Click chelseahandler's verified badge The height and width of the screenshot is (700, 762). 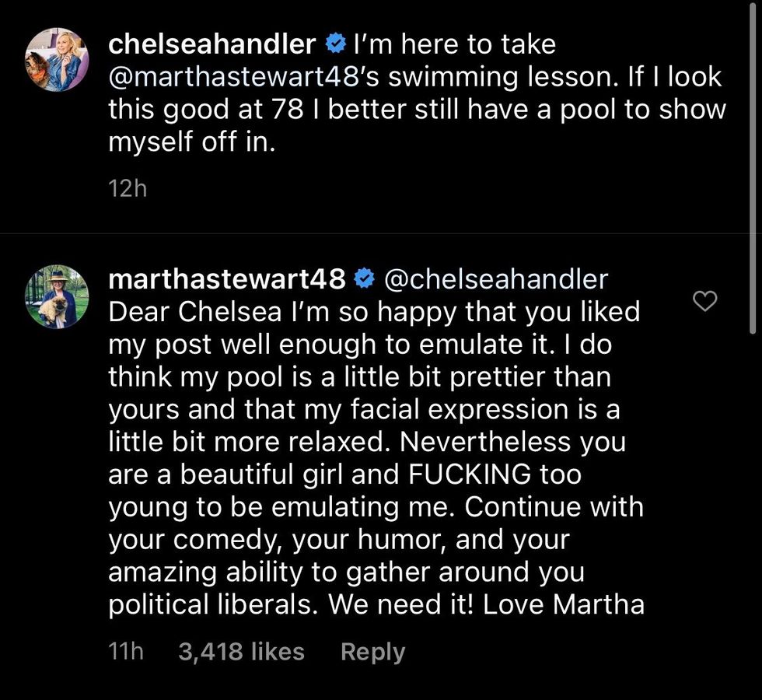pos(335,44)
